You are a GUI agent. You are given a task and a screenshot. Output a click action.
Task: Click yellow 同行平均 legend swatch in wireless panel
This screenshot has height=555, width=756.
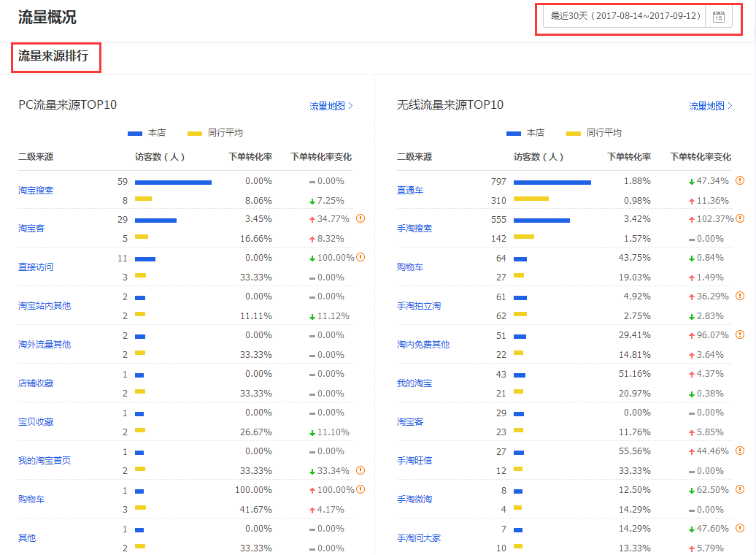(573, 133)
